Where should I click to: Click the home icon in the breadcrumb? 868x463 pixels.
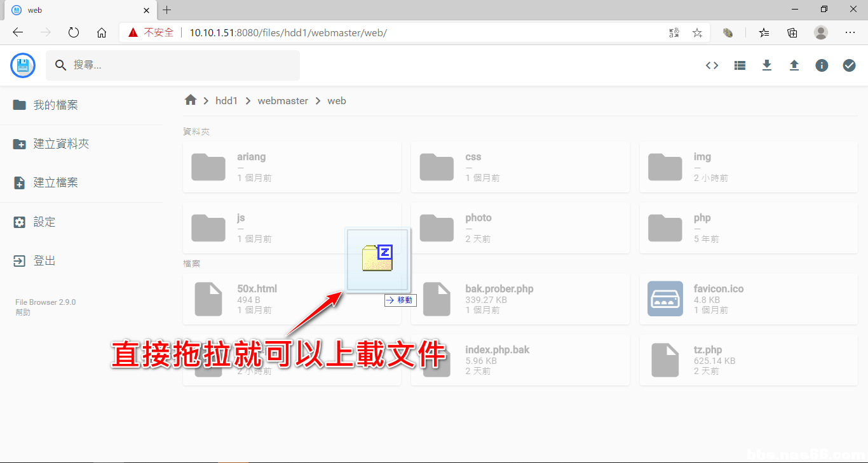(191, 100)
